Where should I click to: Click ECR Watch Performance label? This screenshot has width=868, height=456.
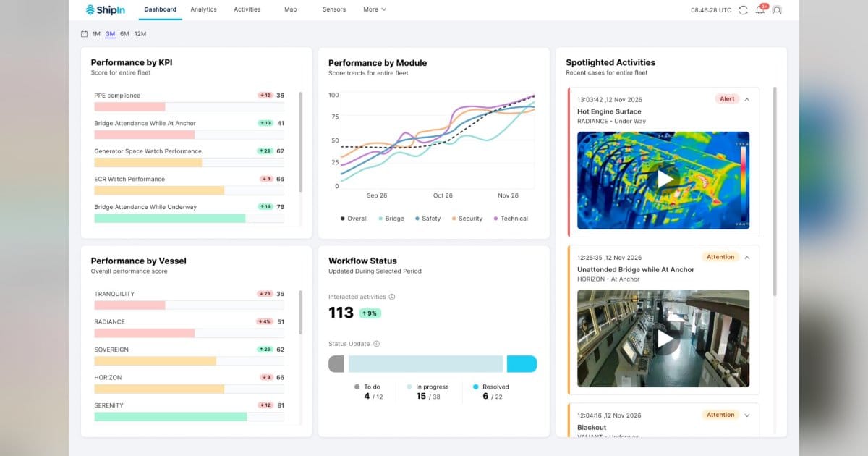[129, 179]
